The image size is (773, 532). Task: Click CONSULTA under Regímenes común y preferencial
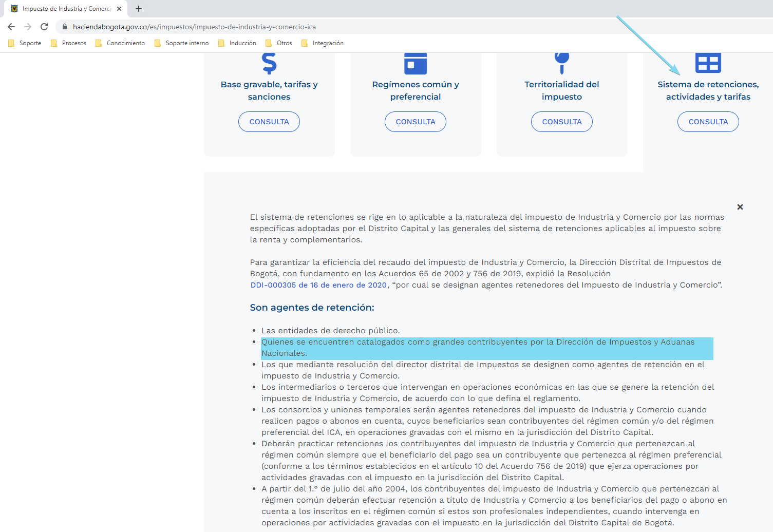(416, 122)
